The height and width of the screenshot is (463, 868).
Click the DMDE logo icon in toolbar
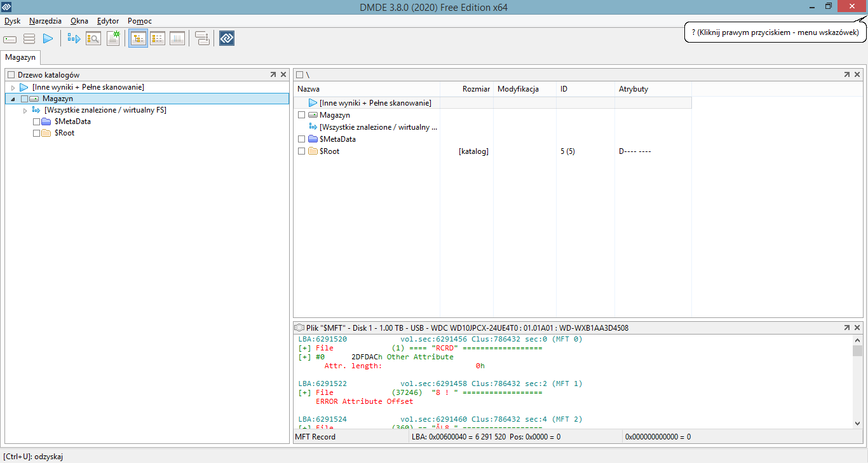coord(227,39)
